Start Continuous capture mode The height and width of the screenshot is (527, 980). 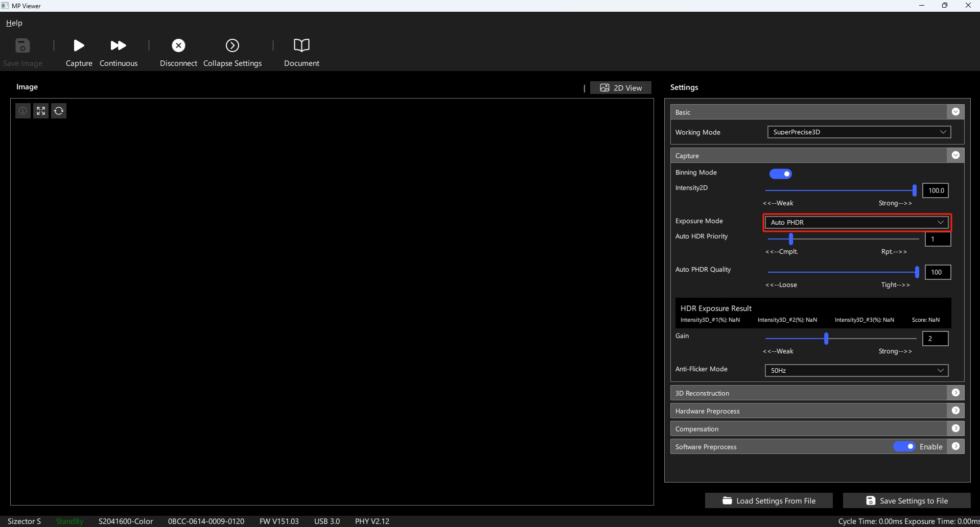(119, 52)
